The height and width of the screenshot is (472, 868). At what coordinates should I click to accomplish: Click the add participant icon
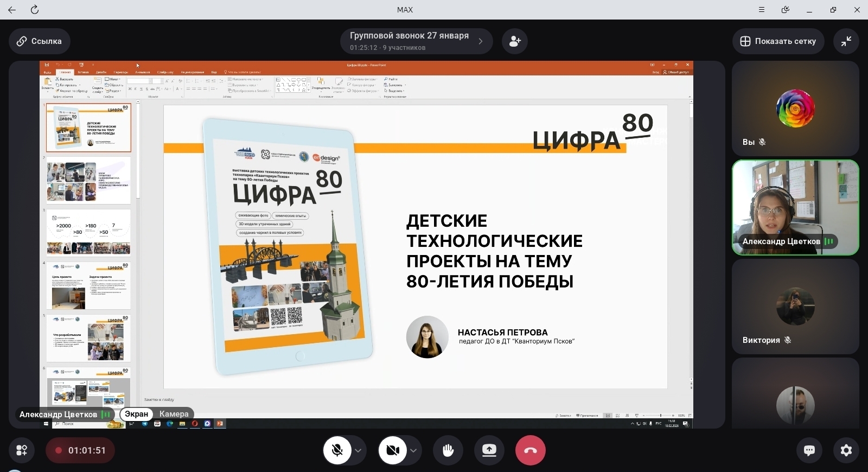[515, 41]
